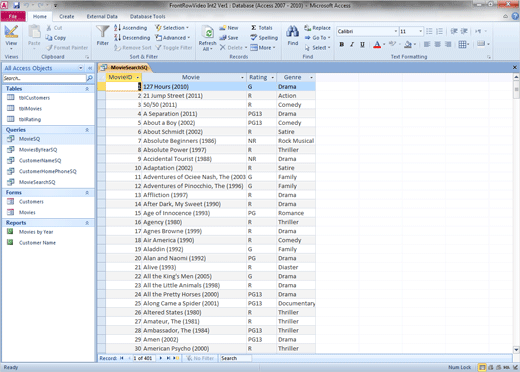Viewport: 520px width, 372px height.
Task: Click the Replace icon
Action: coord(307,28)
